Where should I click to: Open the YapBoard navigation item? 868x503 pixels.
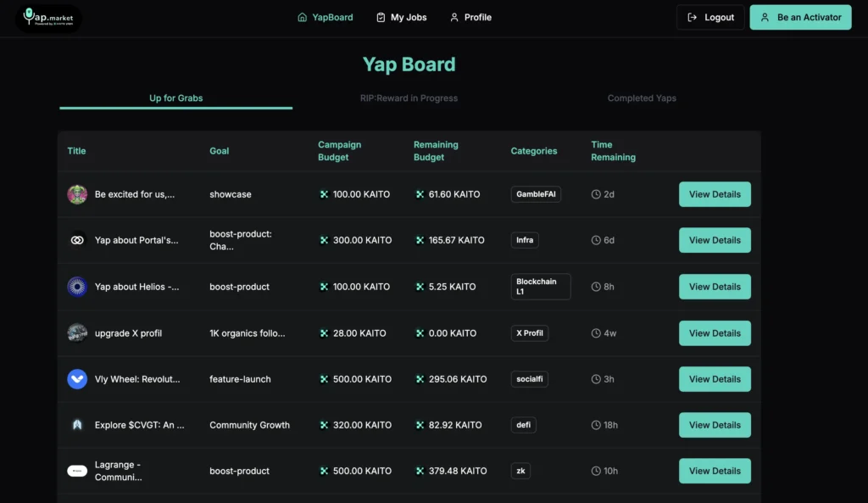325,17
